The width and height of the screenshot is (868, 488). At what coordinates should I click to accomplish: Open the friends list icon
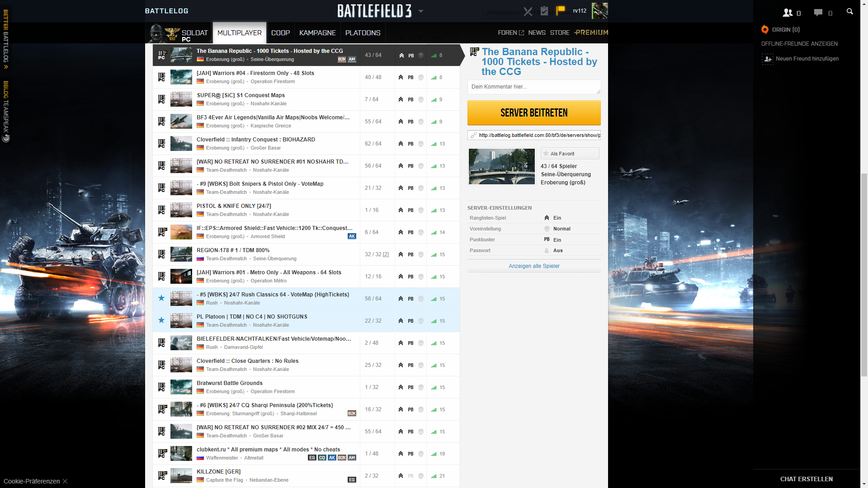[x=788, y=13]
